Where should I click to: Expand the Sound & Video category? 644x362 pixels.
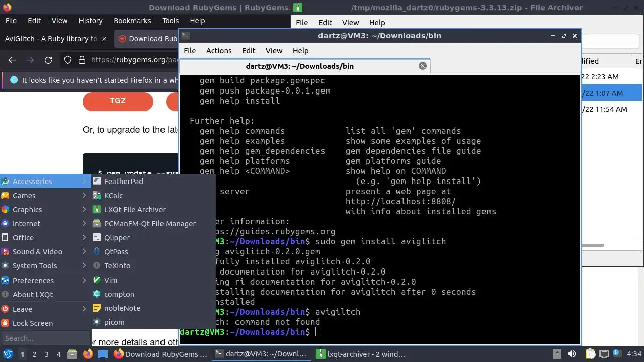[x=45, y=252]
